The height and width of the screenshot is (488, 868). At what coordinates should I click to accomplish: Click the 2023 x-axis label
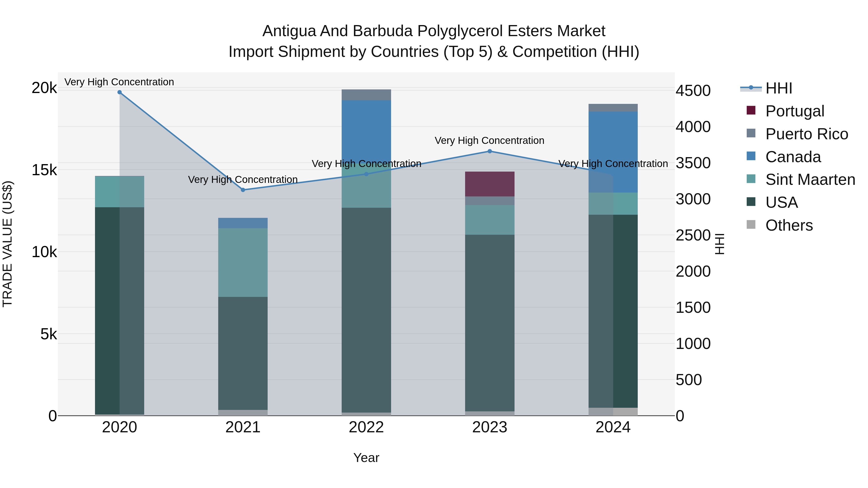490,427
